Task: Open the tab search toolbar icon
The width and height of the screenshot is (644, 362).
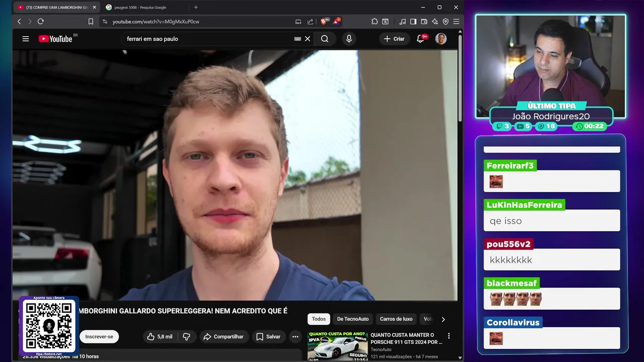Action: pos(385,22)
